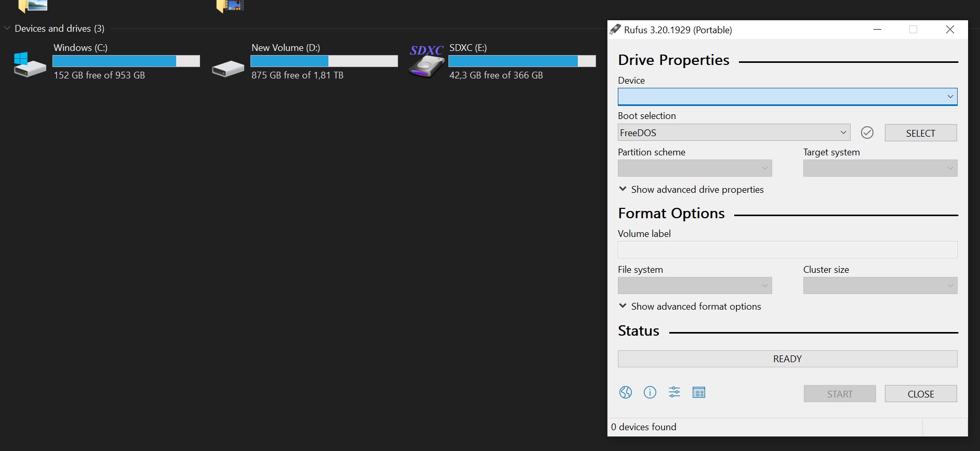The height and width of the screenshot is (451, 980).
Task: Click the READY status progress bar
Action: click(787, 359)
